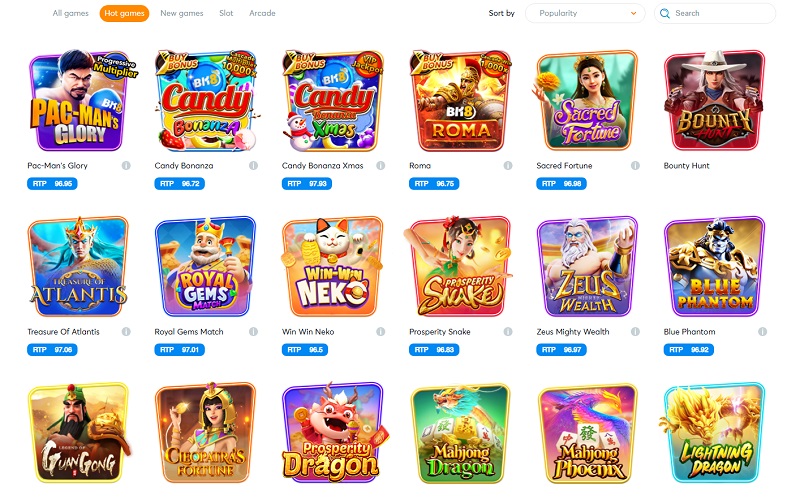The width and height of the screenshot is (800, 500).
Task: Open info icon beside Treasure Of Atlantis
Action: tap(126, 332)
